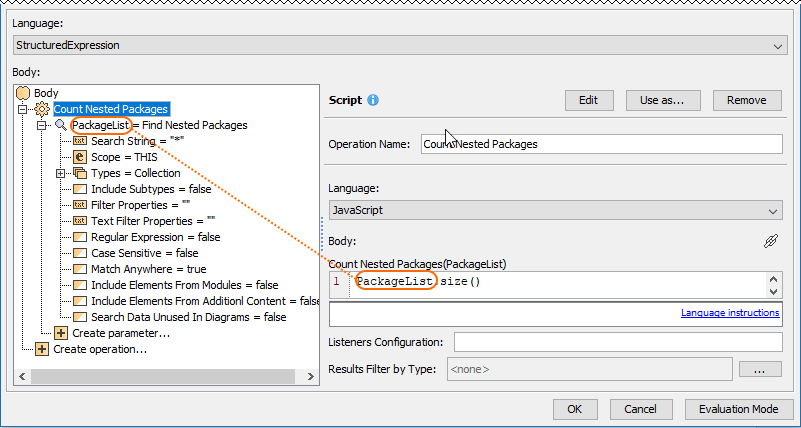Click the link icon beside script Body
The height and width of the screenshot is (428, 801).
pyautogui.click(x=770, y=241)
